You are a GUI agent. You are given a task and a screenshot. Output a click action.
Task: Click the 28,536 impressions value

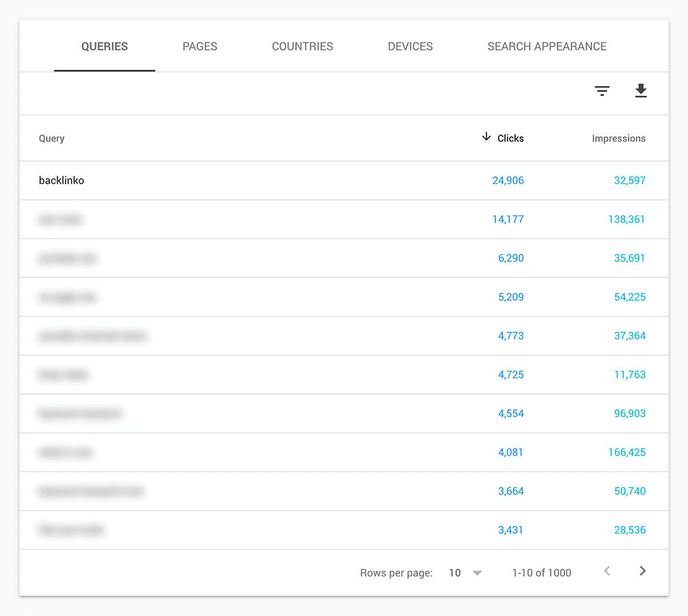click(630, 530)
